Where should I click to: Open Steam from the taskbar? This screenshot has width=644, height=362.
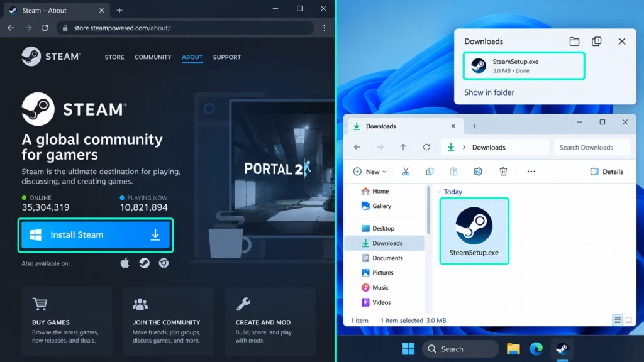(562, 349)
